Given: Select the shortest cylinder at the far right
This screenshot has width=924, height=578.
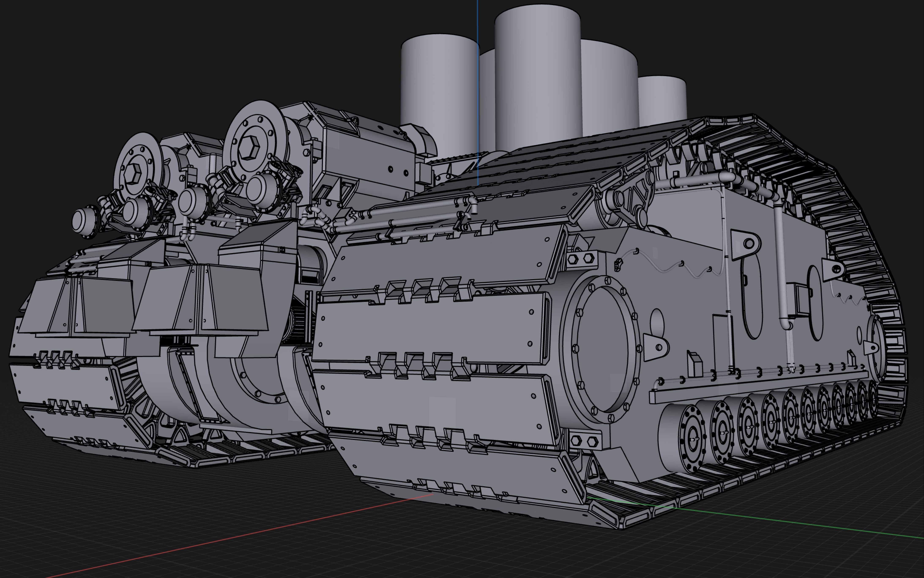Looking at the screenshot, I should [x=662, y=101].
